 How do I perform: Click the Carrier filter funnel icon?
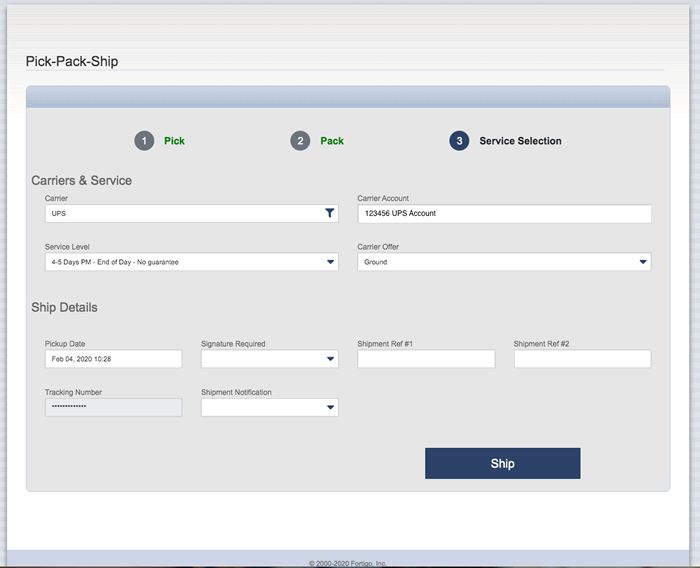point(330,213)
